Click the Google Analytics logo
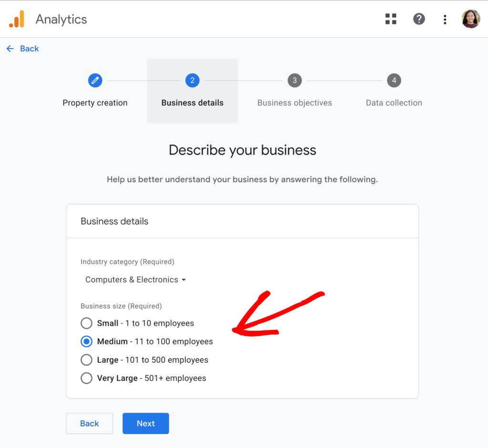The width and height of the screenshot is (488, 448). pos(17,19)
